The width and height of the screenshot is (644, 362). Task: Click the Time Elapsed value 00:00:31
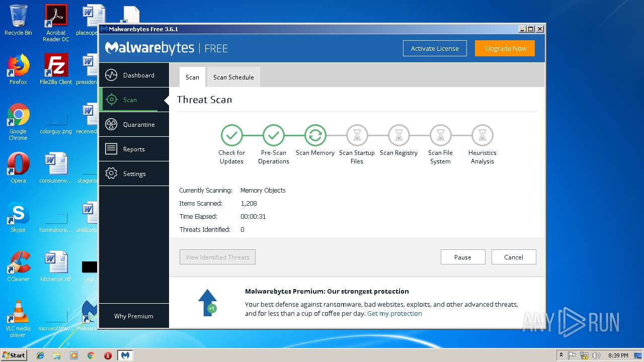pyautogui.click(x=253, y=216)
